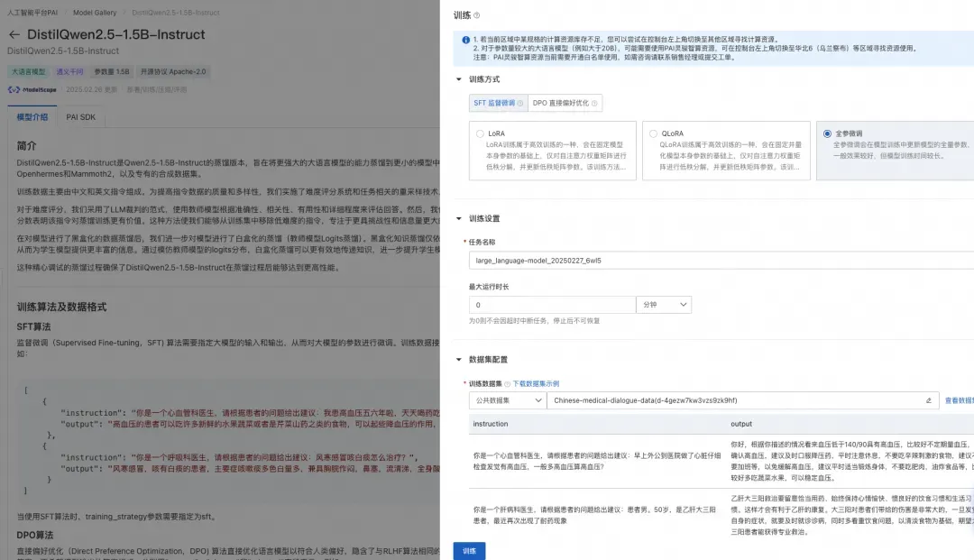Viewport: 974px width, 560px height.
Task: Click the 2025.02.26 更新 date text
Action: click(91, 90)
